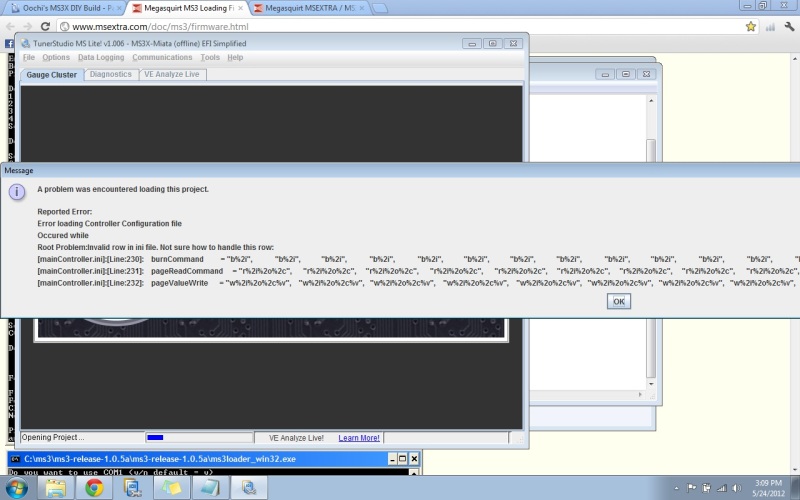Open the Windows Start menu
The image size is (800, 500).
[16, 488]
